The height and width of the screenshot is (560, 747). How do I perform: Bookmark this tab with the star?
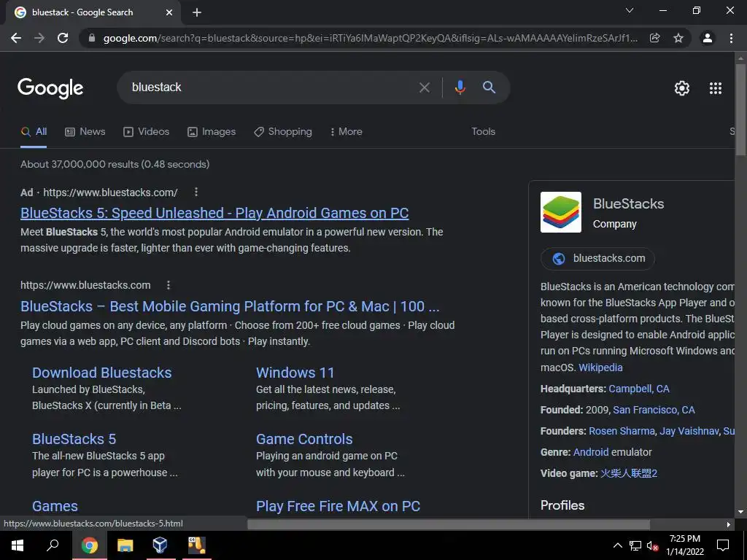(678, 38)
